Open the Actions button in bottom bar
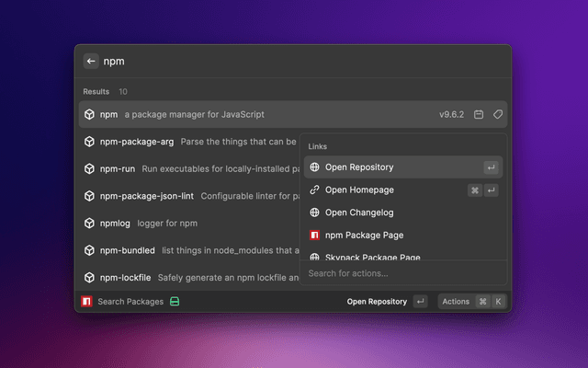The width and height of the screenshot is (588, 368). tap(472, 302)
